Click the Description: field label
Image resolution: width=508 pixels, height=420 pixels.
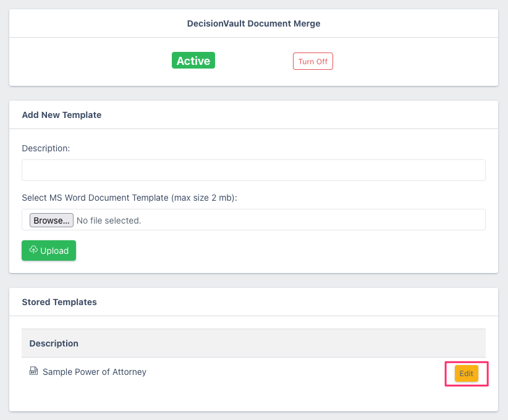pyautogui.click(x=46, y=148)
